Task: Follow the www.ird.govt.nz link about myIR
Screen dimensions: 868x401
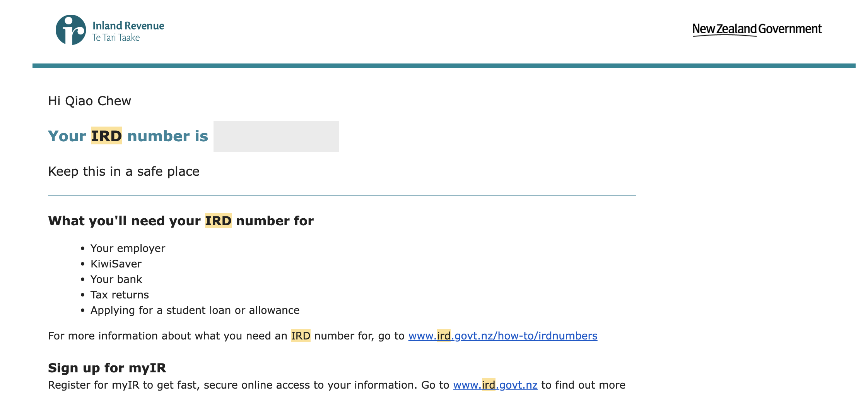Action: [495, 385]
